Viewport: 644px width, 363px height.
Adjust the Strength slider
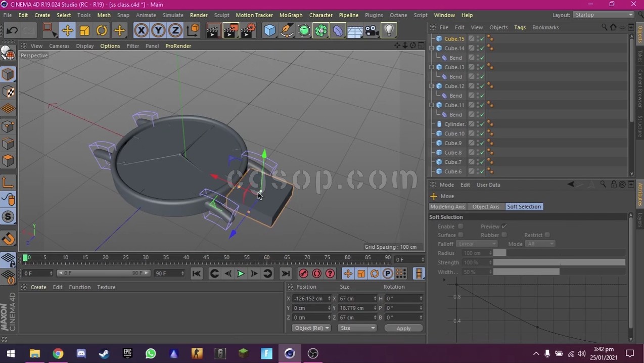pos(559,262)
